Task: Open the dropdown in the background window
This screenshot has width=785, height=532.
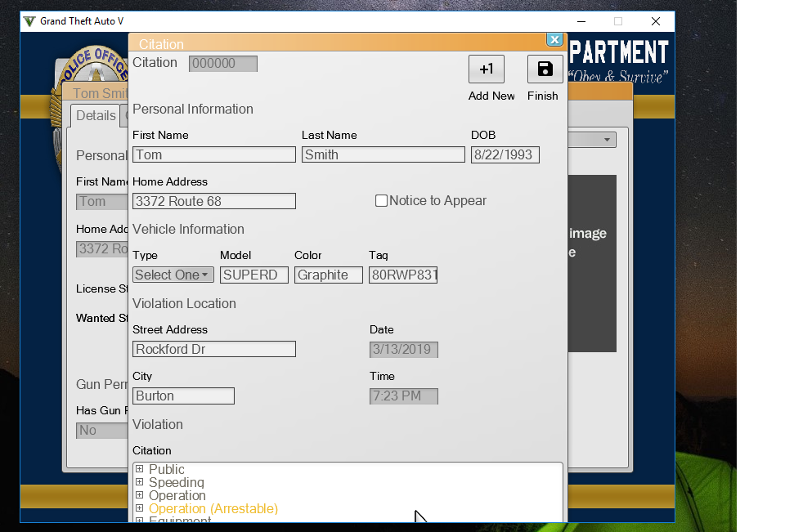Action: 592,140
